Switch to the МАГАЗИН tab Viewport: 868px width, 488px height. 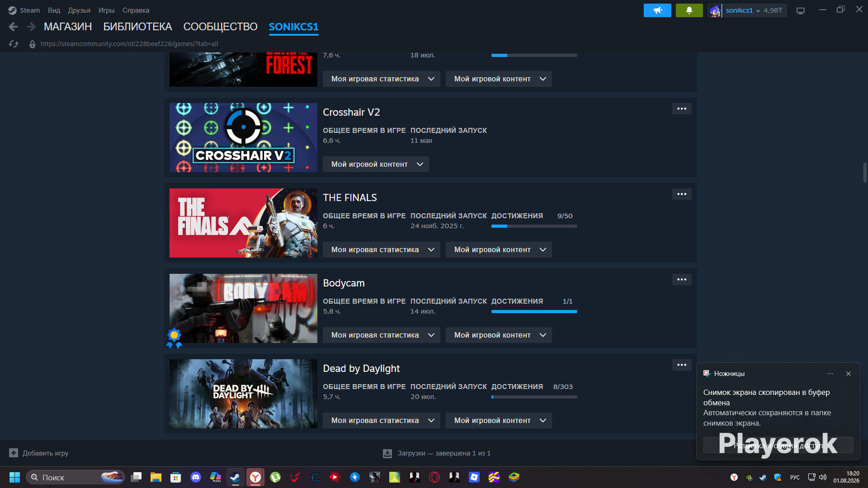(x=68, y=27)
